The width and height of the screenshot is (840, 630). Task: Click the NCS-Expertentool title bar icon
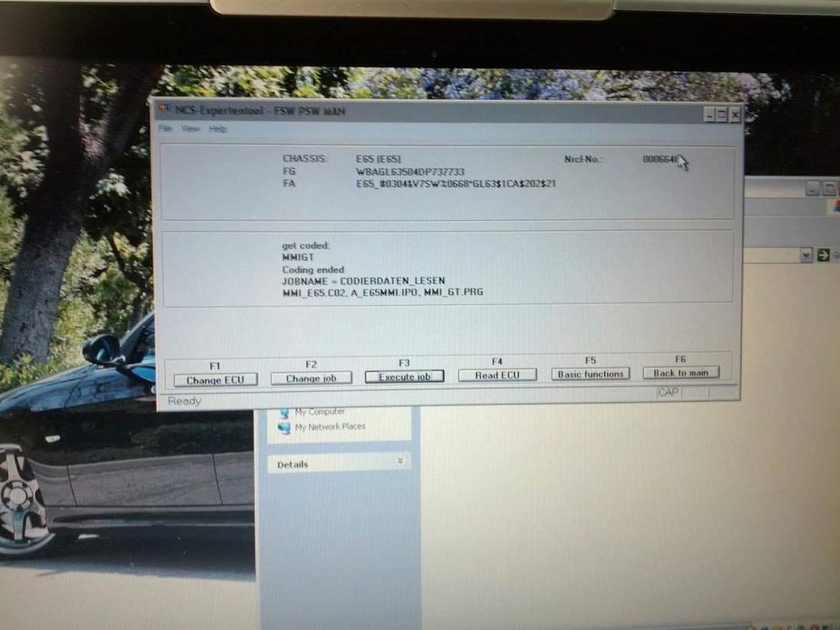click(163, 109)
